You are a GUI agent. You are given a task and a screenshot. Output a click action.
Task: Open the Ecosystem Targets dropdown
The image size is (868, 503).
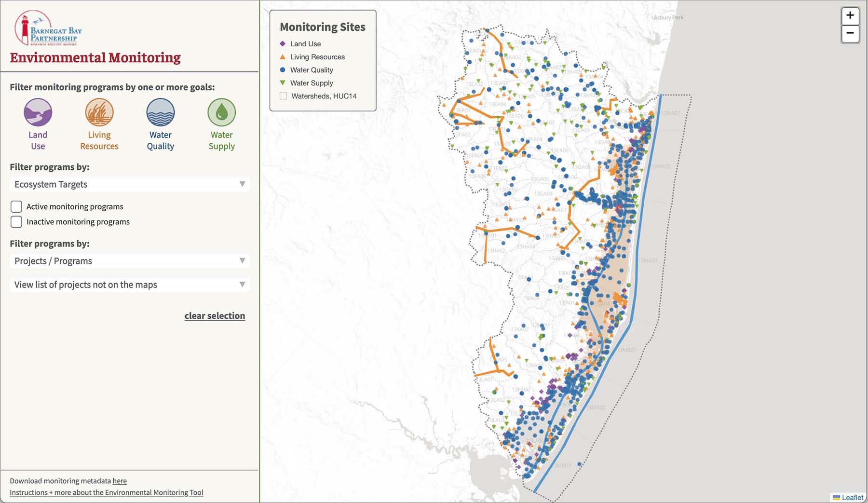(129, 184)
